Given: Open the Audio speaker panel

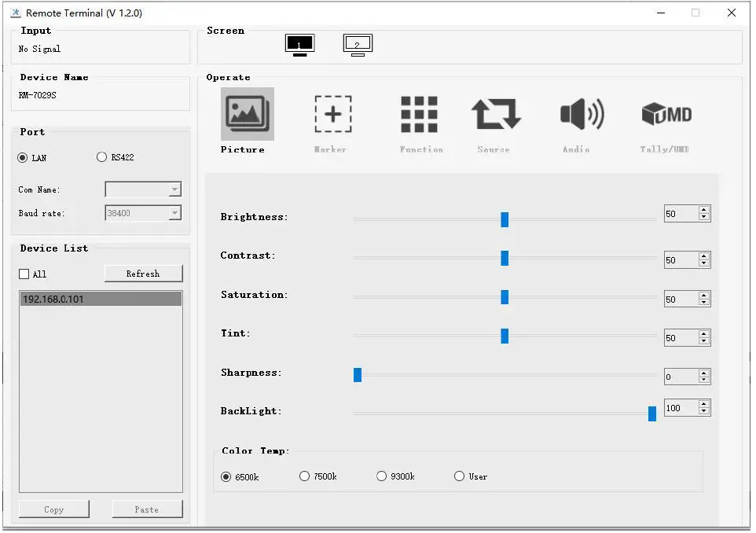Looking at the screenshot, I should tap(582, 114).
